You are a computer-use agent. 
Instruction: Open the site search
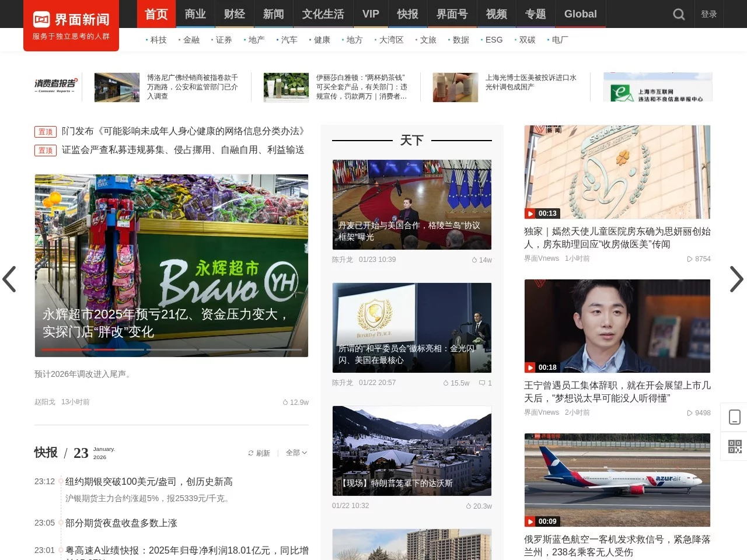(x=678, y=14)
